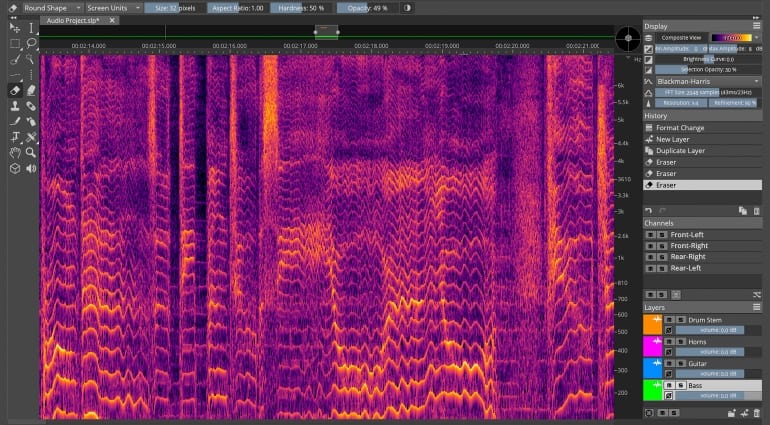
Task: Select the brush selection tool
Action: click(15, 59)
